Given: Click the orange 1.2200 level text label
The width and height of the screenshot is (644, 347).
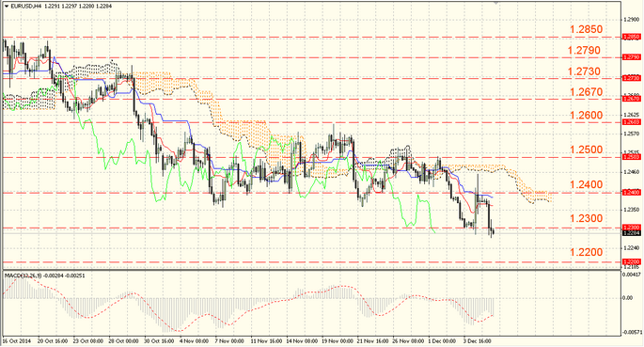Looking at the screenshot, I should pyautogui.click(x=586, y=252).
